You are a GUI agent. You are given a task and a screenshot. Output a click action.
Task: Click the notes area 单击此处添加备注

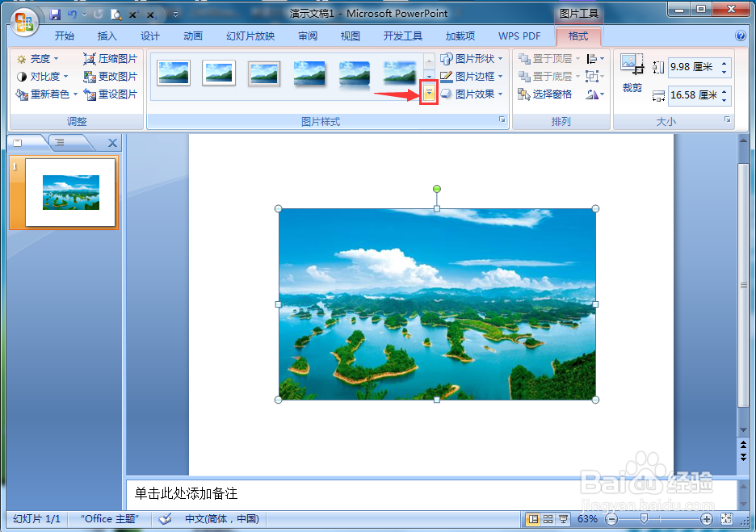186,493
